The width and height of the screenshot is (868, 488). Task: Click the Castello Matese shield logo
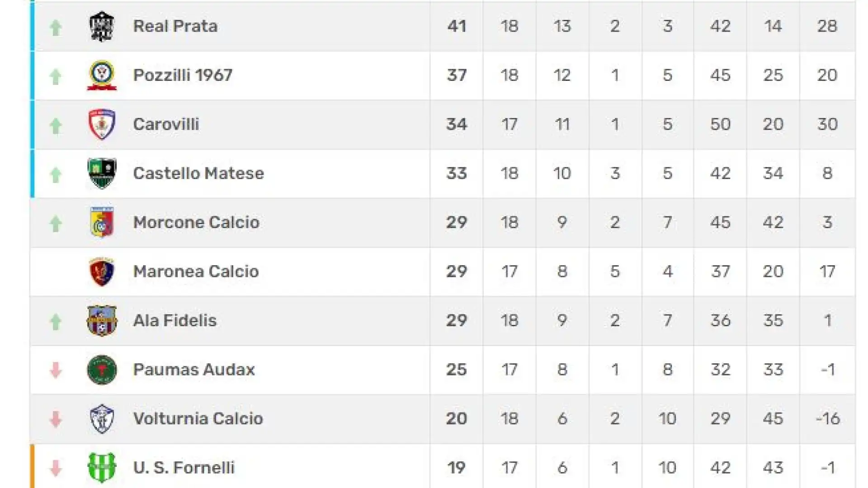click(x=102, y=173)
